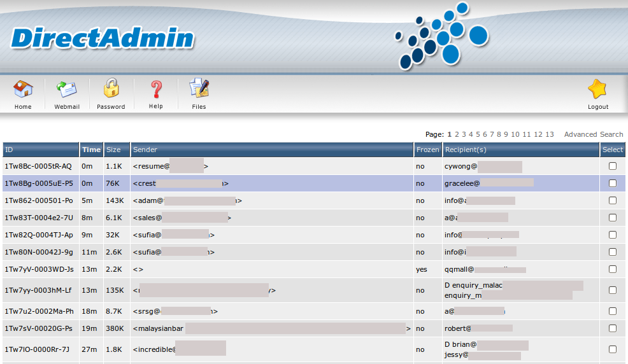Select checkbox for message 1Tw83T-0004e2-7U

pos(612,218)
